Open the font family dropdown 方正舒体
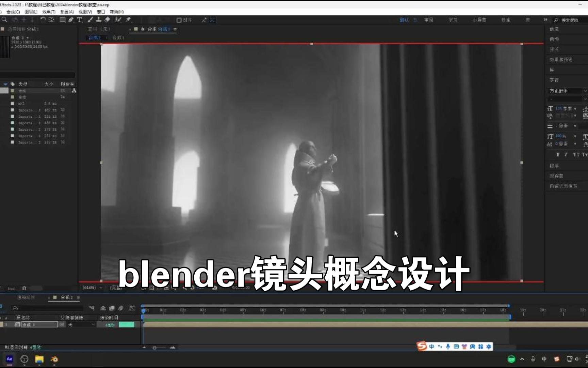The height and width of the screenshot is (368, 588). (x=568, y=91)
